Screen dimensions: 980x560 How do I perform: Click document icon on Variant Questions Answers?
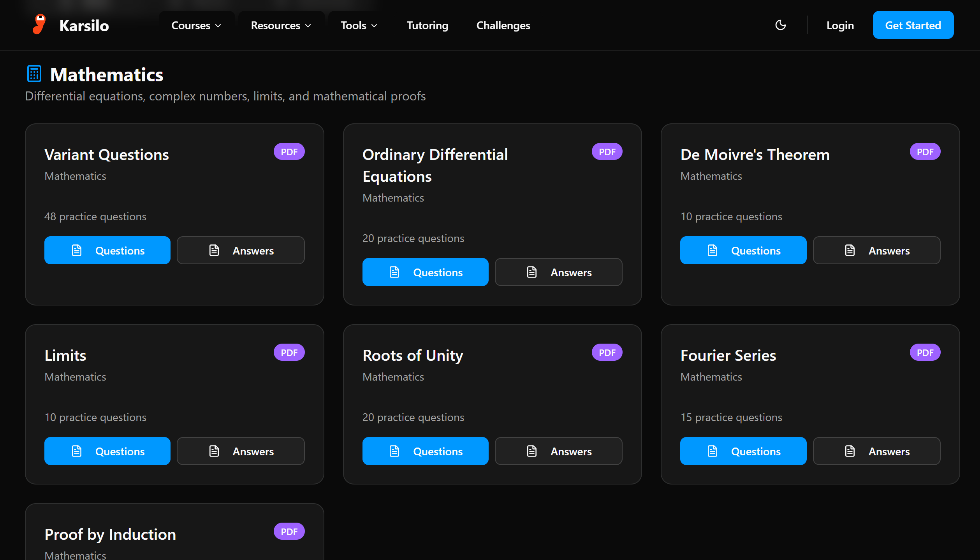coord(214,250)
